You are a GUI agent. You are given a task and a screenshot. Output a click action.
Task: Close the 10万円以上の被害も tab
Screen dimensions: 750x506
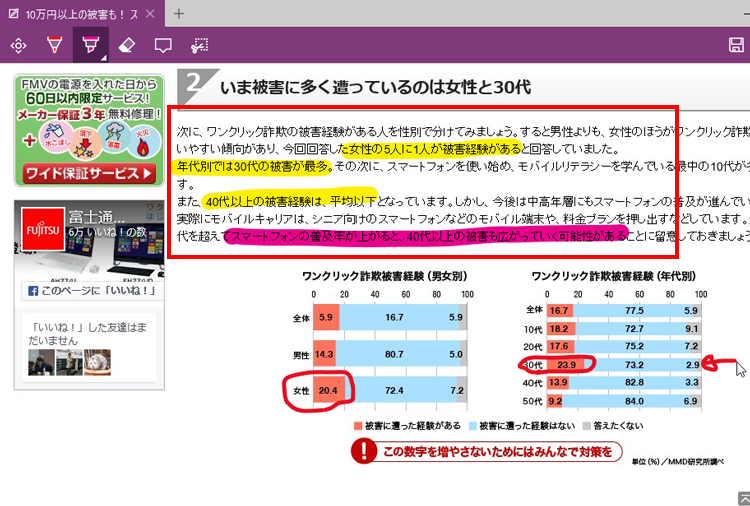click(x=148, y=13)
